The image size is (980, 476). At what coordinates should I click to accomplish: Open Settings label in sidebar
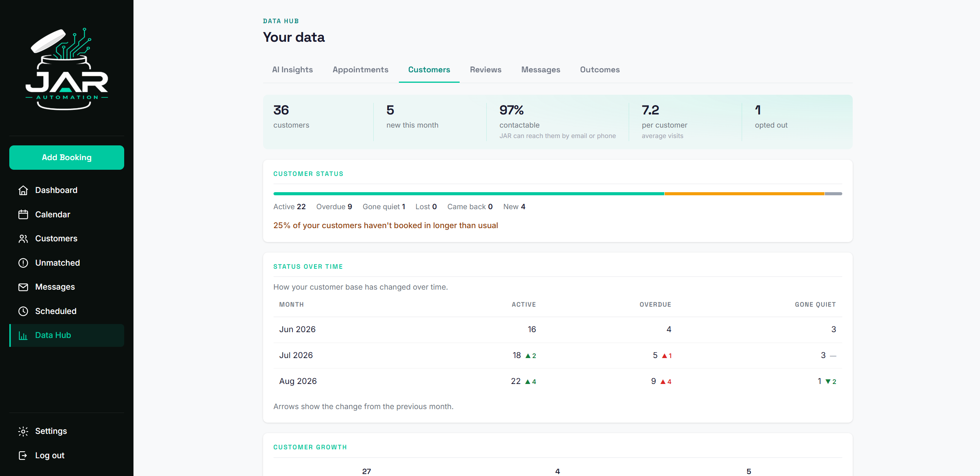pyautogui.click(x=51, y=431)
